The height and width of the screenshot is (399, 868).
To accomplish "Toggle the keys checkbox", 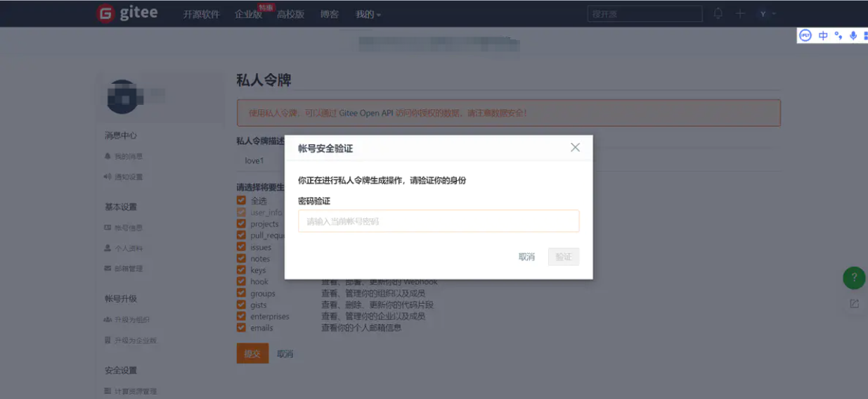I will 241,270.
